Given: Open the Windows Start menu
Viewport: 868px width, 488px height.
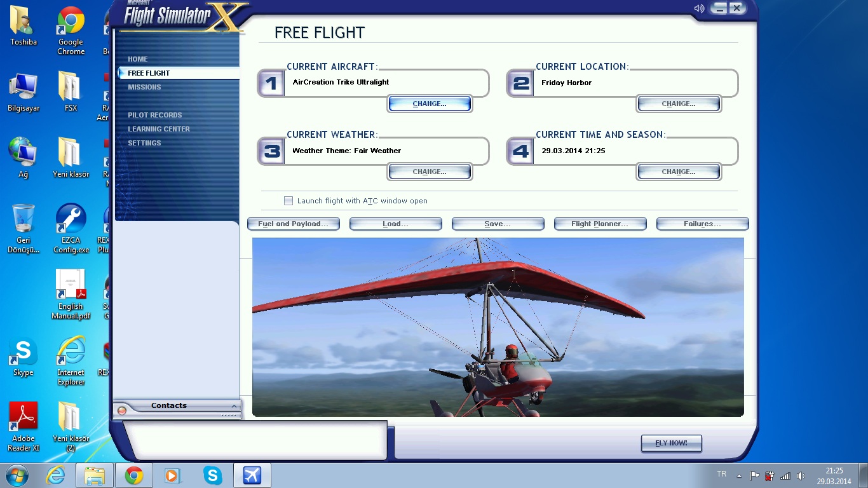Looking at the screenshot, I should tap(17, 475).
